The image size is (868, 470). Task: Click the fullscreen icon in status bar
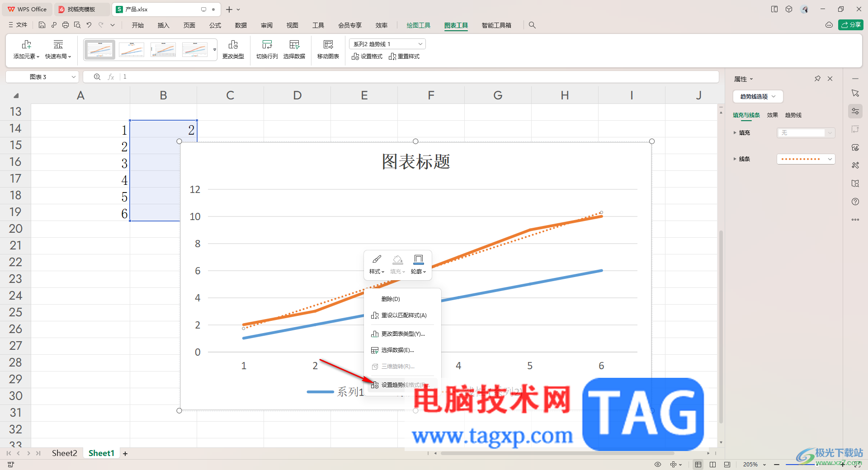pyautogui.click(x=857, y=465)
